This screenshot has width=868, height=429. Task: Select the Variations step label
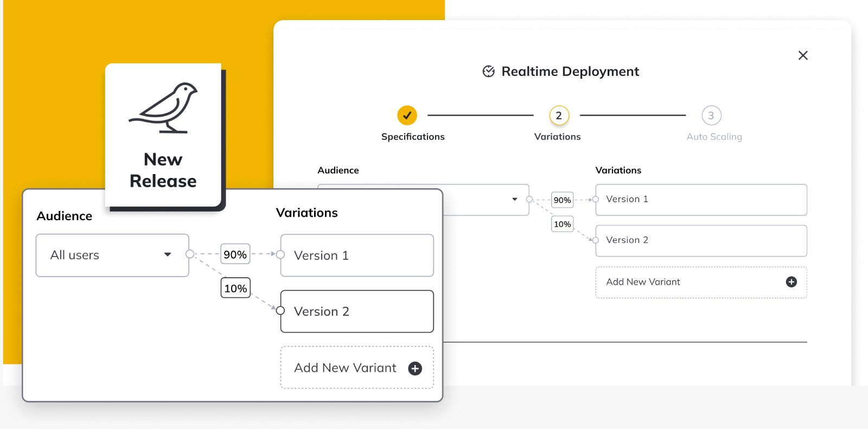pyautogui.click(x=558, y=137)
